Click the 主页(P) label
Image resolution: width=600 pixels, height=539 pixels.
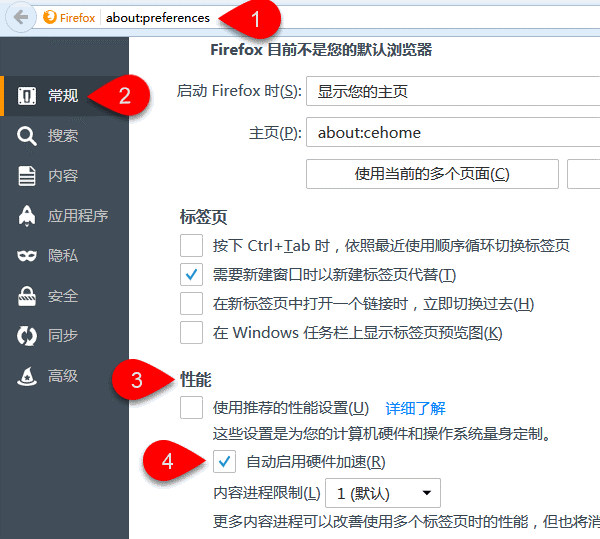click(x=275, y=133)
